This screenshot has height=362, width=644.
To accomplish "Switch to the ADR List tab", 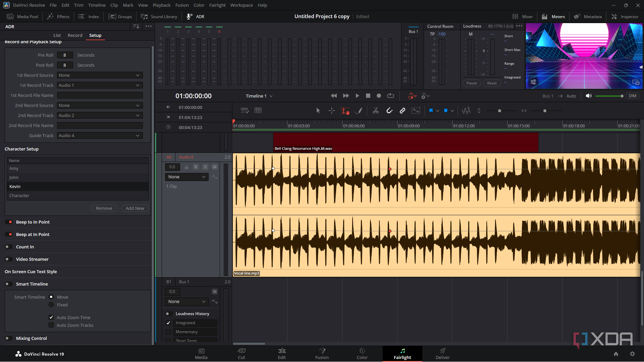I will [x=57, y=35].
